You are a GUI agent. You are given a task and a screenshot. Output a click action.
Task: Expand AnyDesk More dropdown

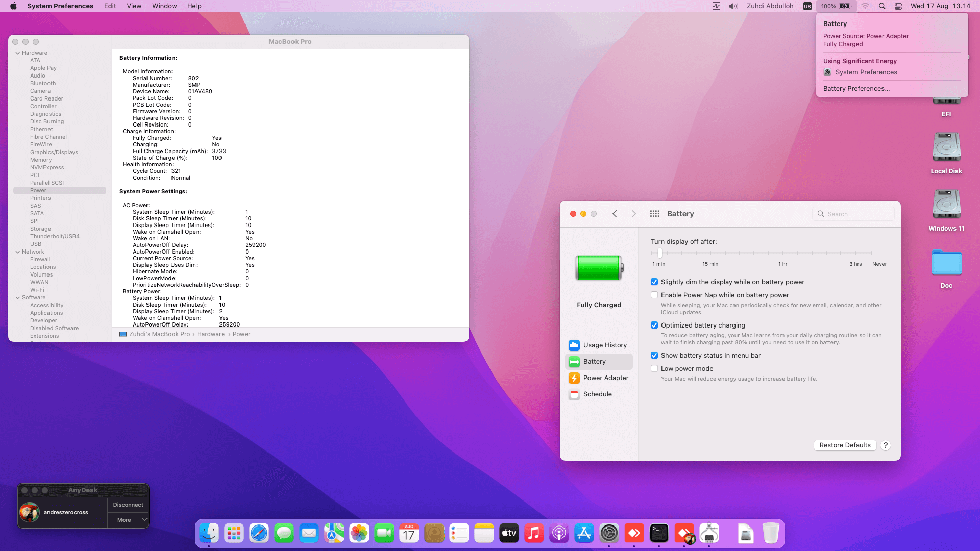click(128, 520)
